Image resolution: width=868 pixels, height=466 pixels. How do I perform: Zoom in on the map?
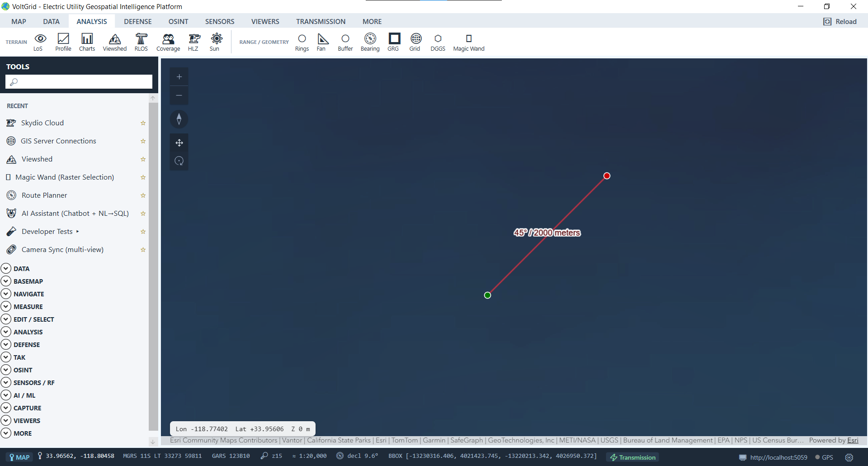pos(179,77)
